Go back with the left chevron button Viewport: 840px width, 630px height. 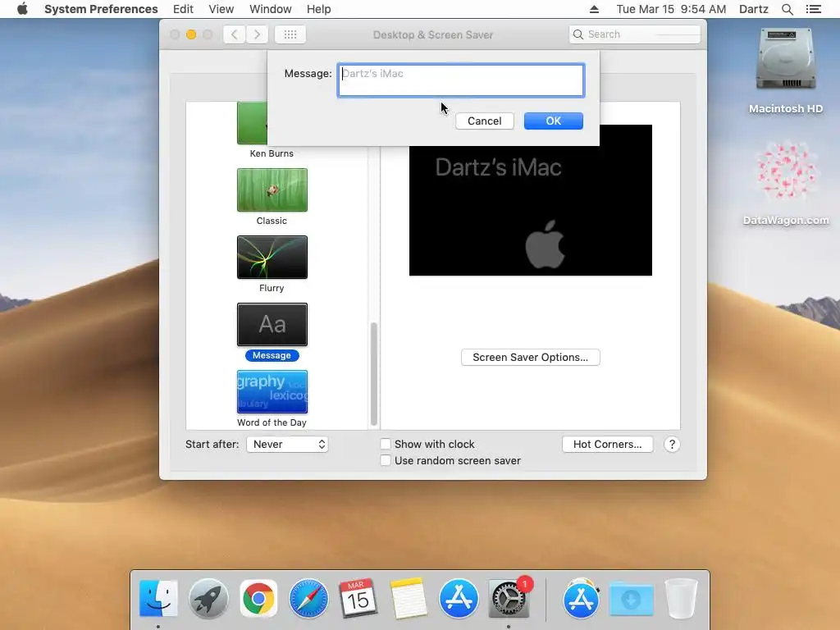pyautogui.click(x=234, y=34)
